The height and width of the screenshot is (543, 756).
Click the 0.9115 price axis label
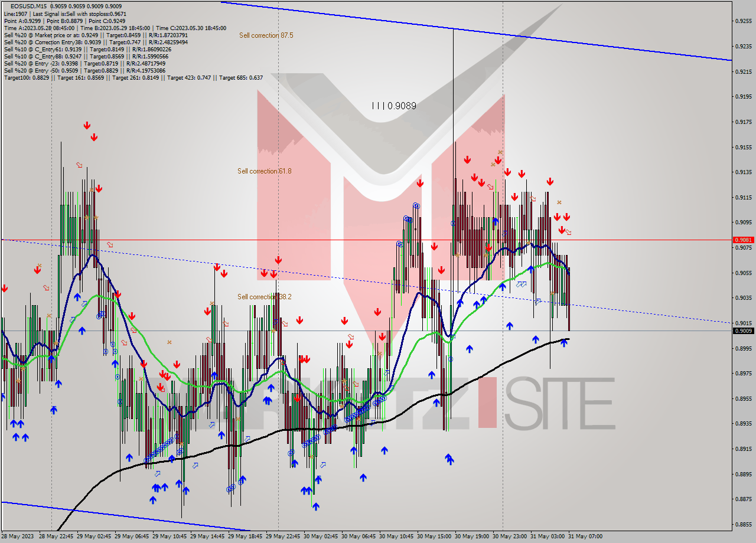(742, 197)
